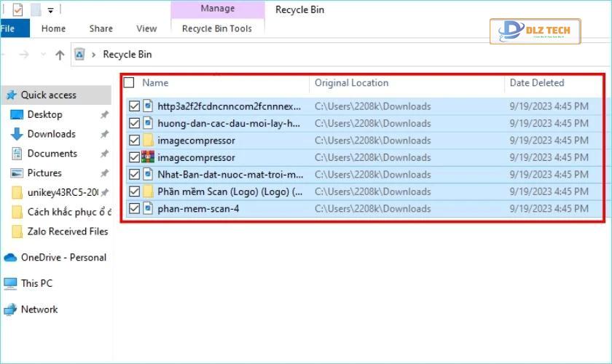This screenshot has width=612, height=364.
Task: Switch to the Home ribbon tab
Action: (x=53, y=28)
